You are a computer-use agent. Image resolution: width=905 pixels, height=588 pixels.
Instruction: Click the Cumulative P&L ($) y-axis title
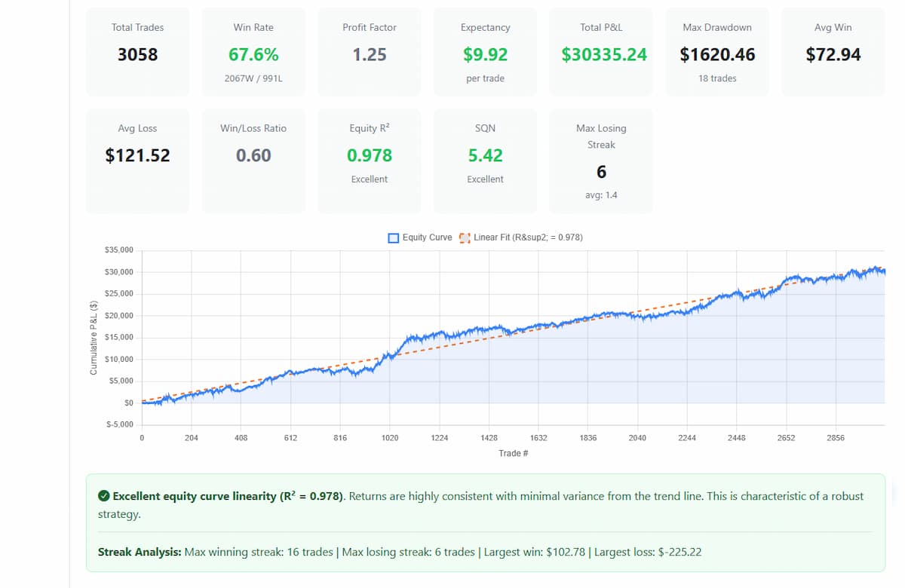[x=94, y=338]
